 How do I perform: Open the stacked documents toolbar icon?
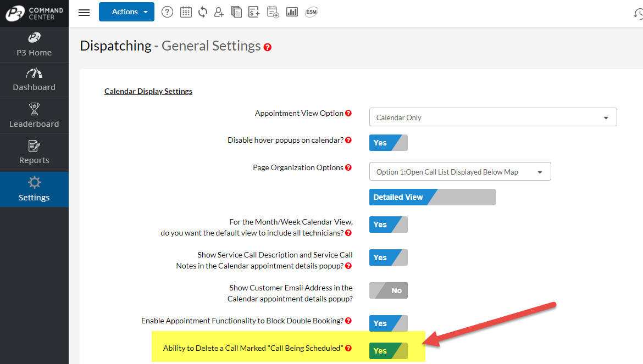pos(236,12)
